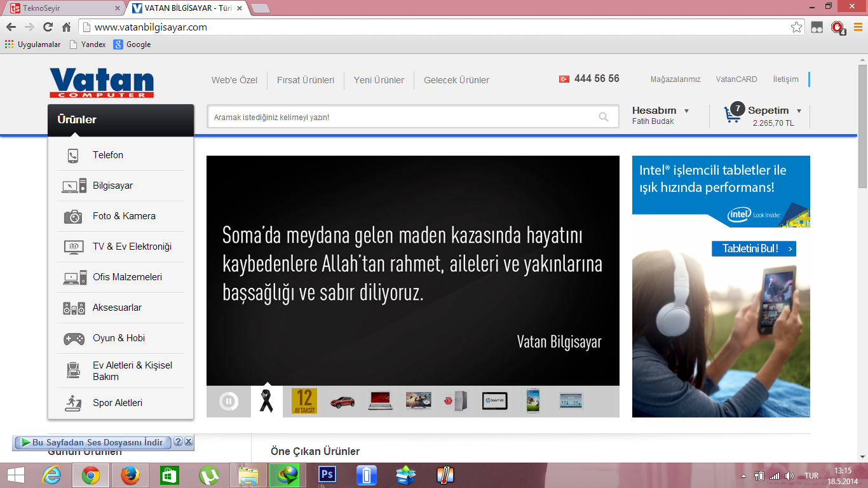Select the laptop slide thumbnail
The image size is (868, 488).
(380, 401)
